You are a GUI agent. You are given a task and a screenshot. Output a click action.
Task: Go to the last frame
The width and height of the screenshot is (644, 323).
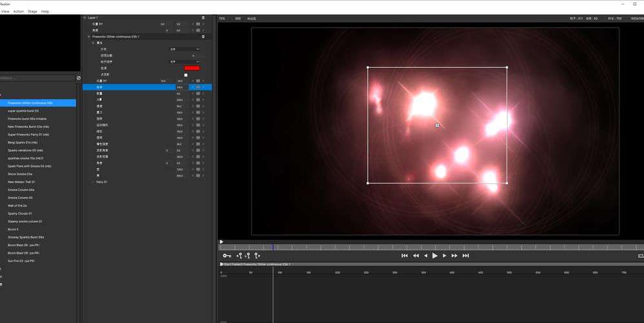pos(466,256)
